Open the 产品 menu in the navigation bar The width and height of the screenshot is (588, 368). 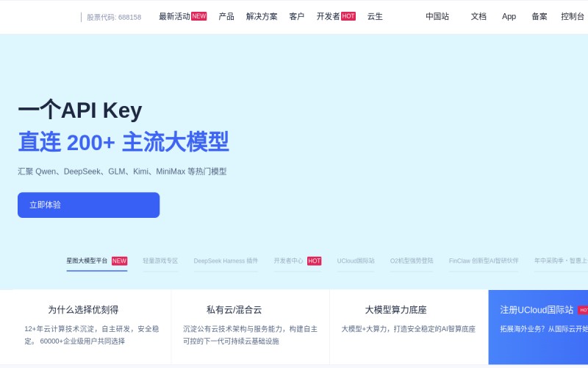point(226,16)
